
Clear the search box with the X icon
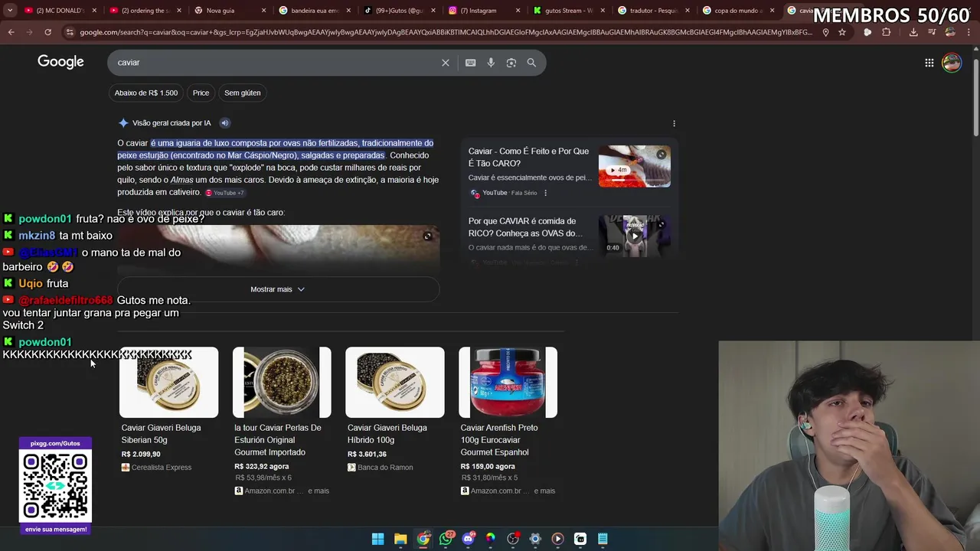click(x=445, y=63)
